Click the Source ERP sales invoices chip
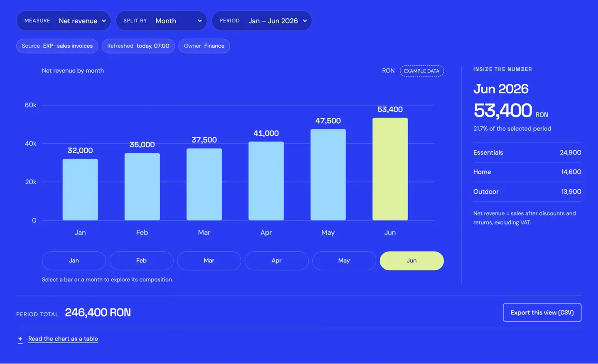The height and width of the screenshot is (364, 598). [57, 46]
